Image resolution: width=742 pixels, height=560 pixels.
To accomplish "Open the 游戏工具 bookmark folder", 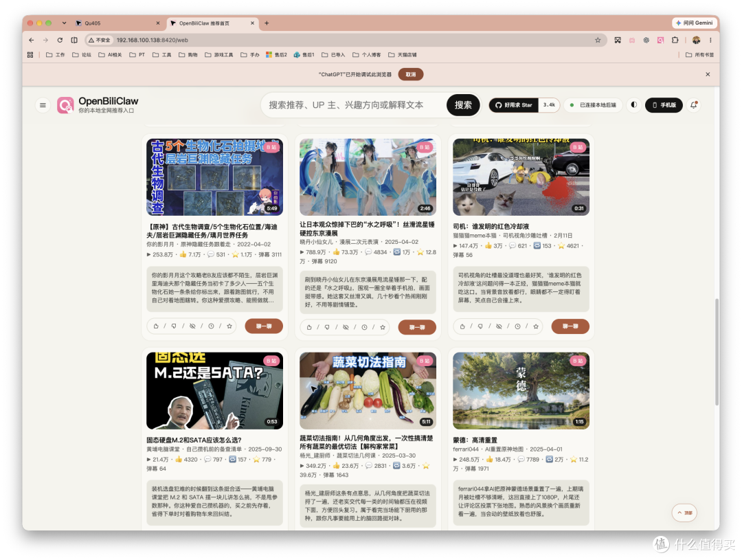I will pyautogui.click(x=219, y=55).
